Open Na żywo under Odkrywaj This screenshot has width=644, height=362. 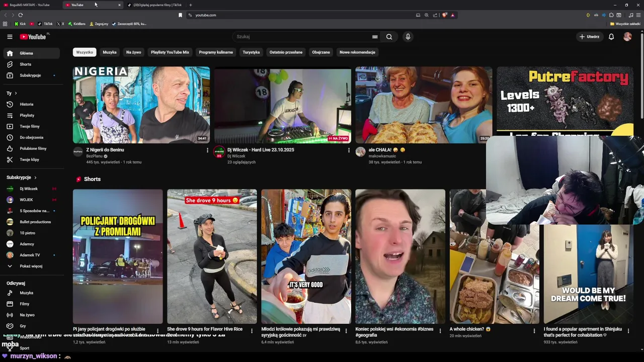[x=31, y=315]
